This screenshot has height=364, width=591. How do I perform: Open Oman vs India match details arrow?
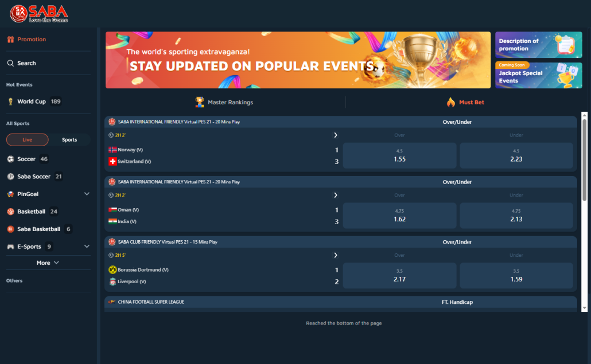(x=336, y=195)
